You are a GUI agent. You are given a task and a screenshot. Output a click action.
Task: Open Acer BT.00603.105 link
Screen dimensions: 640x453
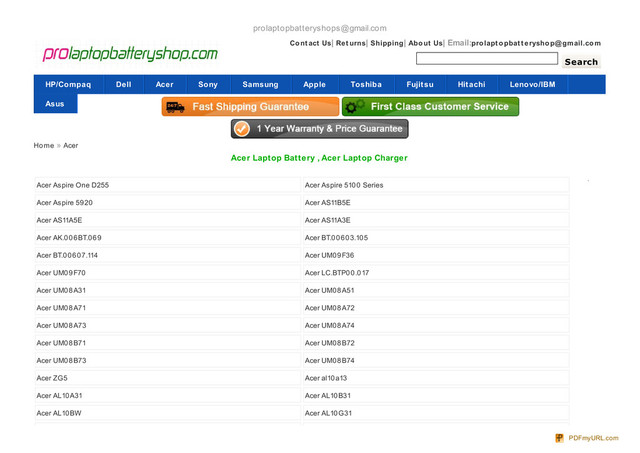[x=336, y=238]
